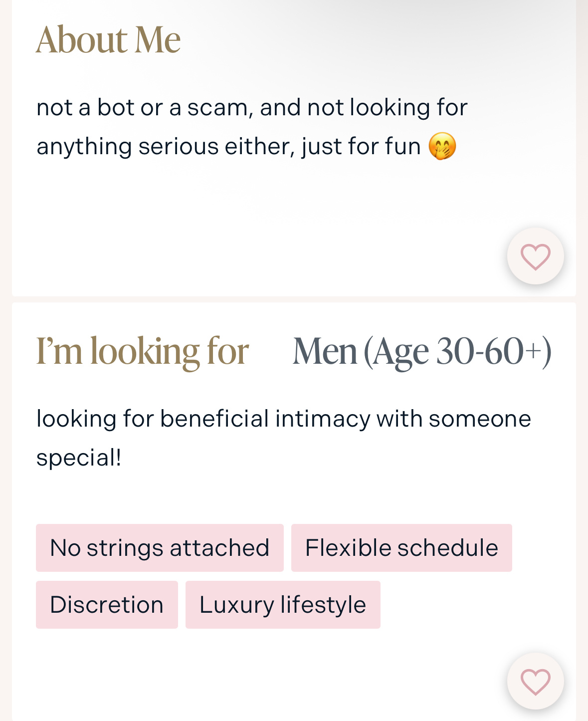Click the word "special!" in description

click(x=79, y=458)
